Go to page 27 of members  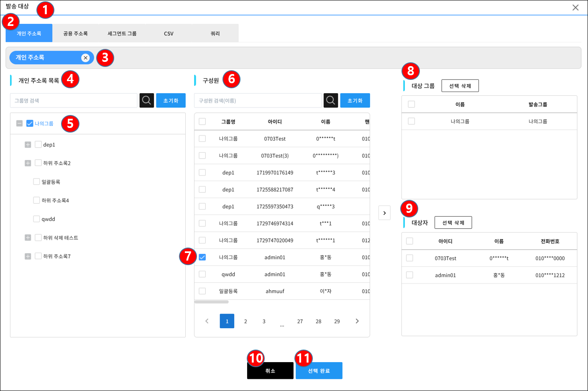click(x=300, y=321)
